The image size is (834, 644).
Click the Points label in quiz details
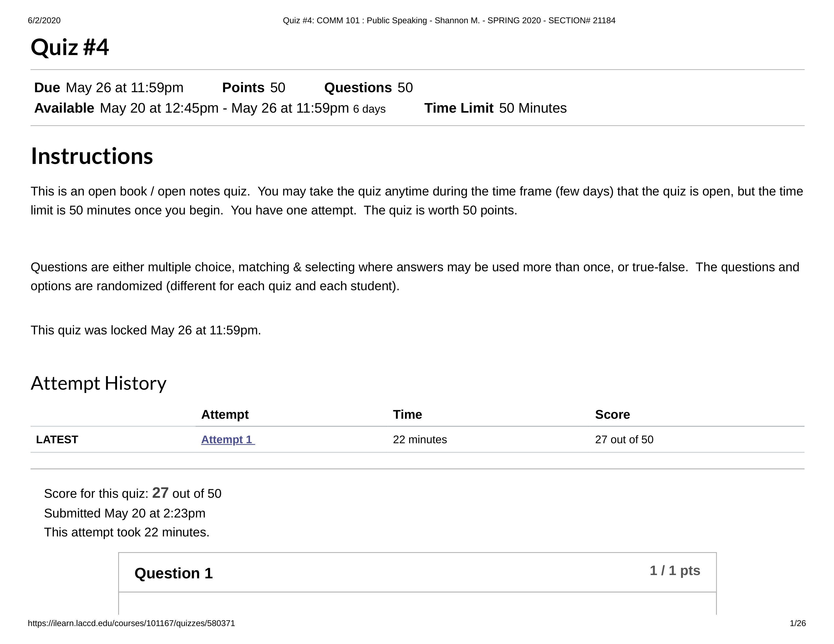(243, 88)
